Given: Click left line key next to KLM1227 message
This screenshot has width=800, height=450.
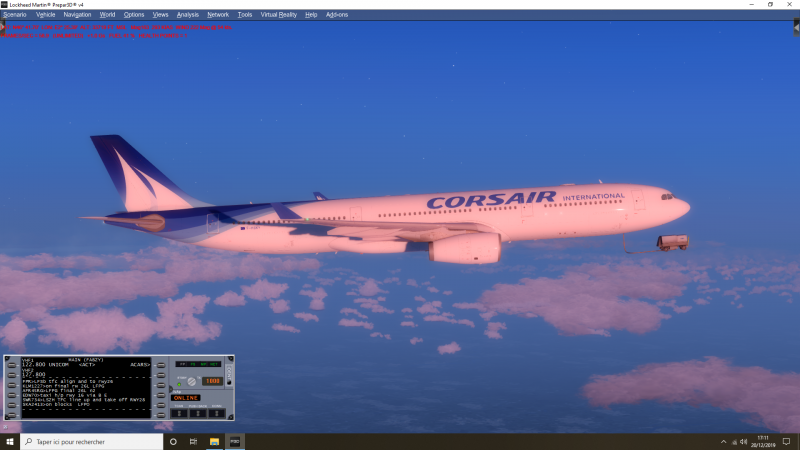Looking at the screenshot, I should [x=12, y=385].
